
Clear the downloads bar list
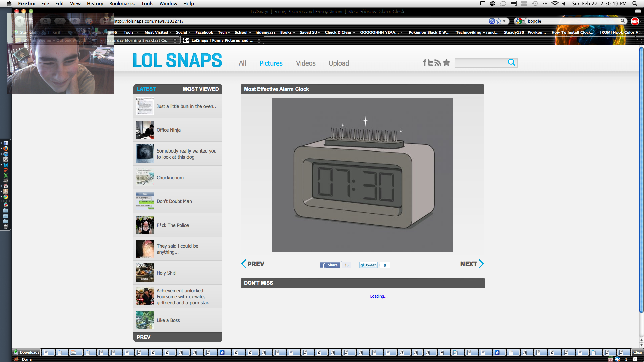(637, 352)
